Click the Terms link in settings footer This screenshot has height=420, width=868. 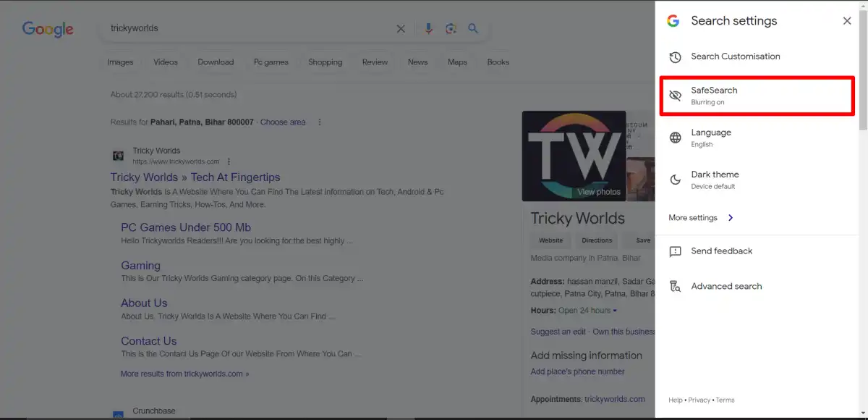pyautogui.click(x=726, y=400)
